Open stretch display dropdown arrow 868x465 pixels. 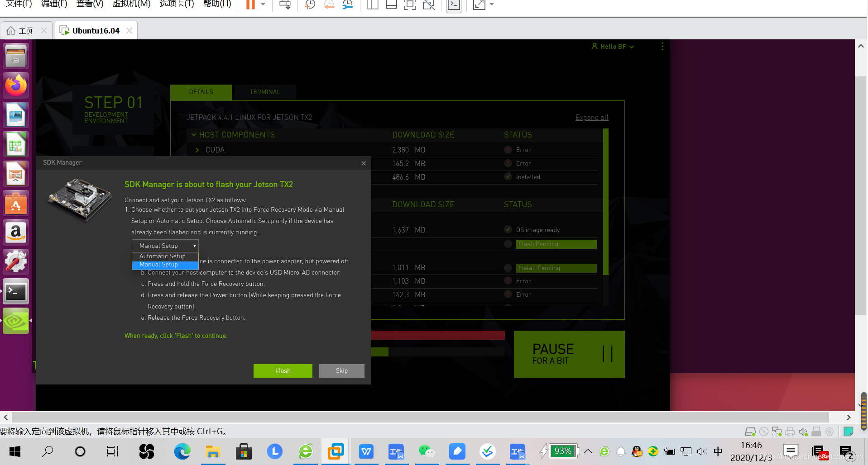coord(492,5)
